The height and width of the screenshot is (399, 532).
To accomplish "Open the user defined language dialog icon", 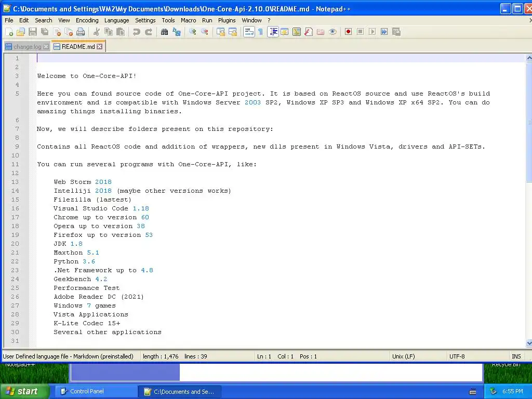I will pos(284,32).
